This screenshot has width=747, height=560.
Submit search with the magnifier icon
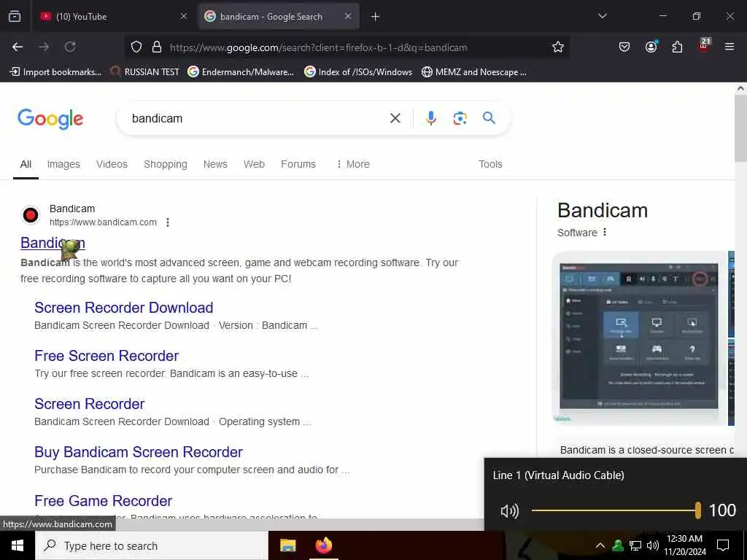(489, 118)
